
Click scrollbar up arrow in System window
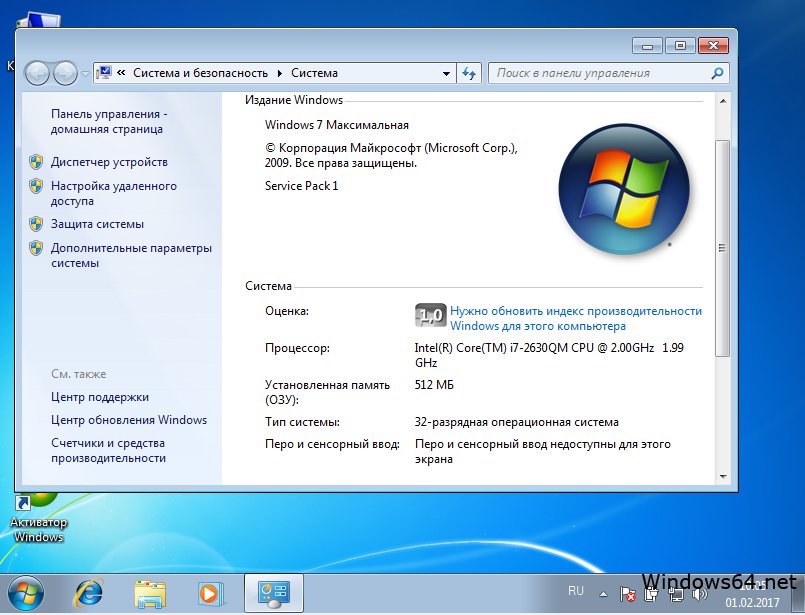(723, 101)
